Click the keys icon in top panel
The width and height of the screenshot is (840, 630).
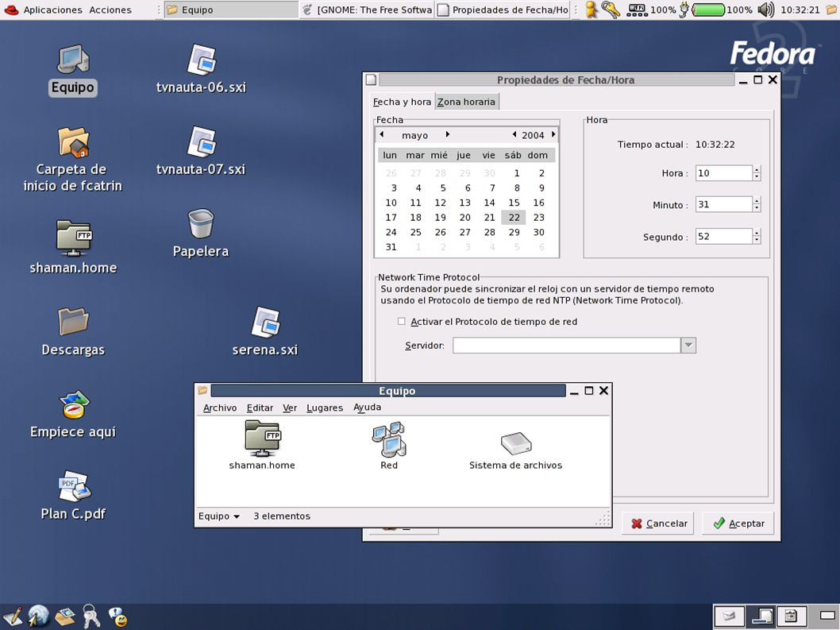(x=611, y=10)
